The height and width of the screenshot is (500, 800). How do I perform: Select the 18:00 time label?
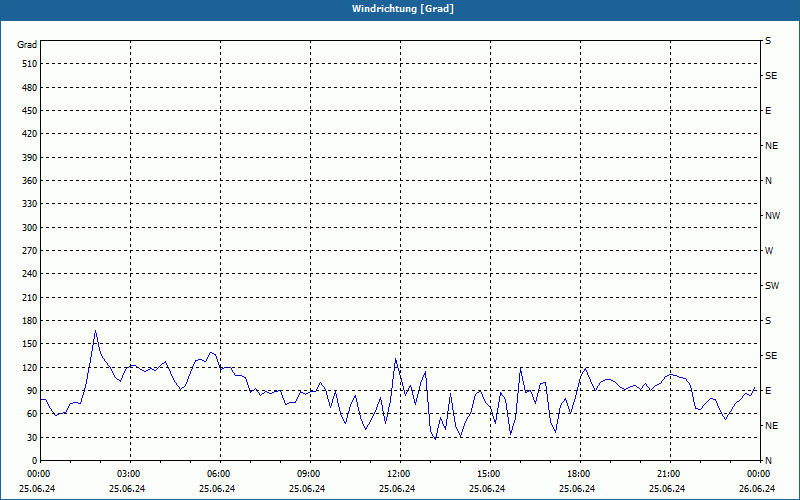click(580, 474)
